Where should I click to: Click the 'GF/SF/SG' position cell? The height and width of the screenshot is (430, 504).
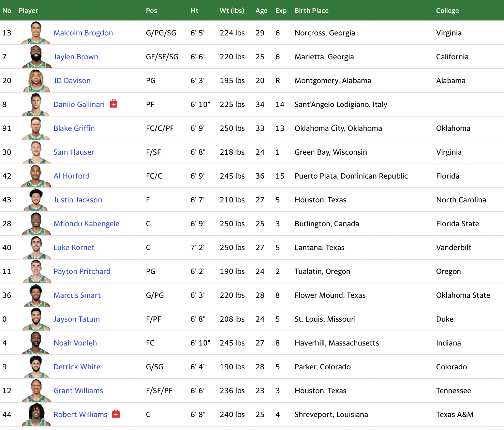162,57
